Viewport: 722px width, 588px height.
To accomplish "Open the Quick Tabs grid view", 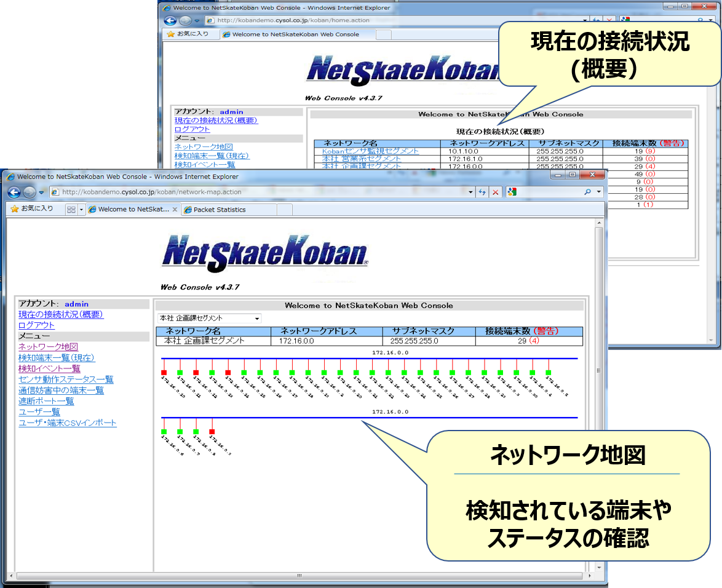I will pyautogui.click(x=71, y=210).
